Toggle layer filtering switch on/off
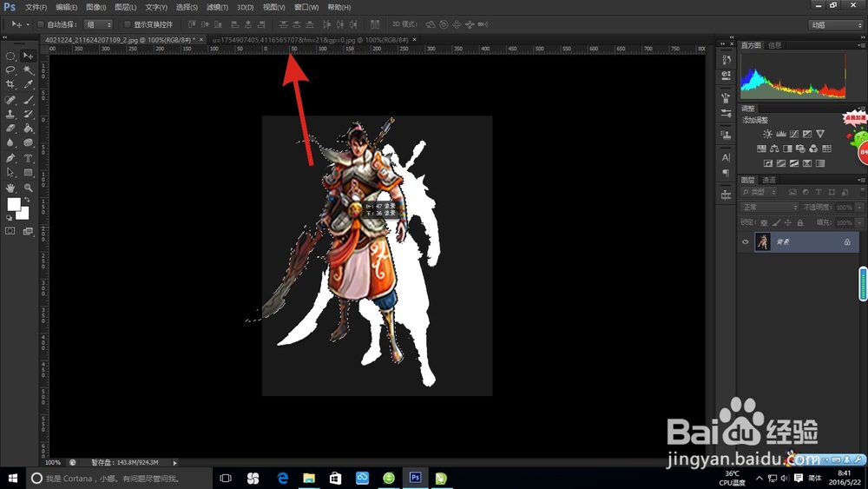 coord(862,191)
